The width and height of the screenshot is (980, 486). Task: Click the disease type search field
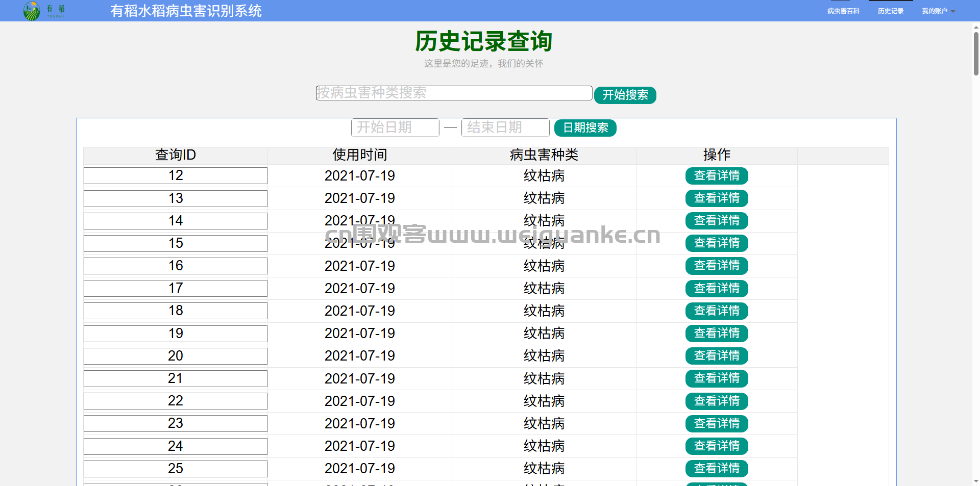click(x=453, y=93)
